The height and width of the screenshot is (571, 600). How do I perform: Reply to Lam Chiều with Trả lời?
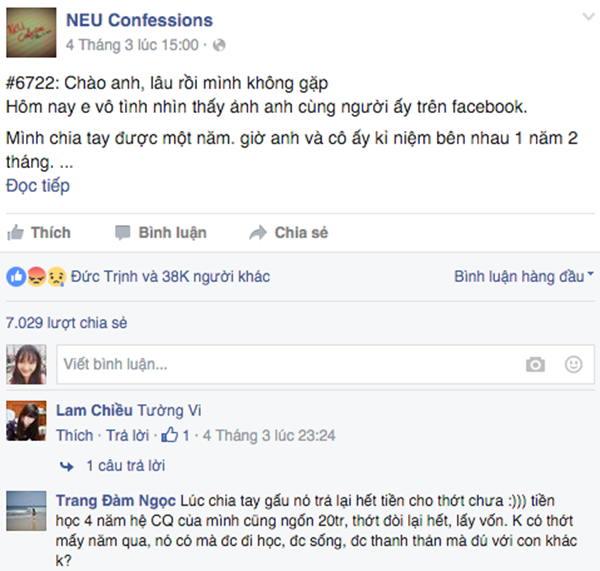point(128,435)
